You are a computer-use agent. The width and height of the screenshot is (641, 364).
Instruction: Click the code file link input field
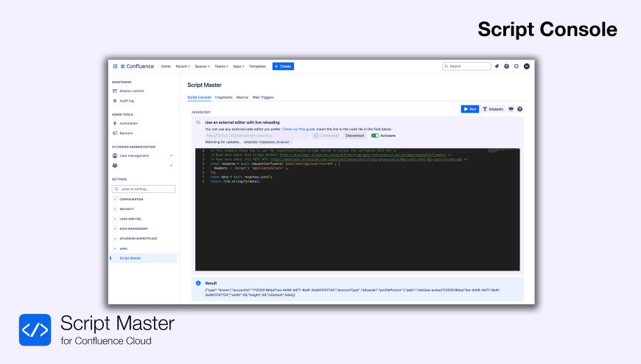tap(257, 136)
